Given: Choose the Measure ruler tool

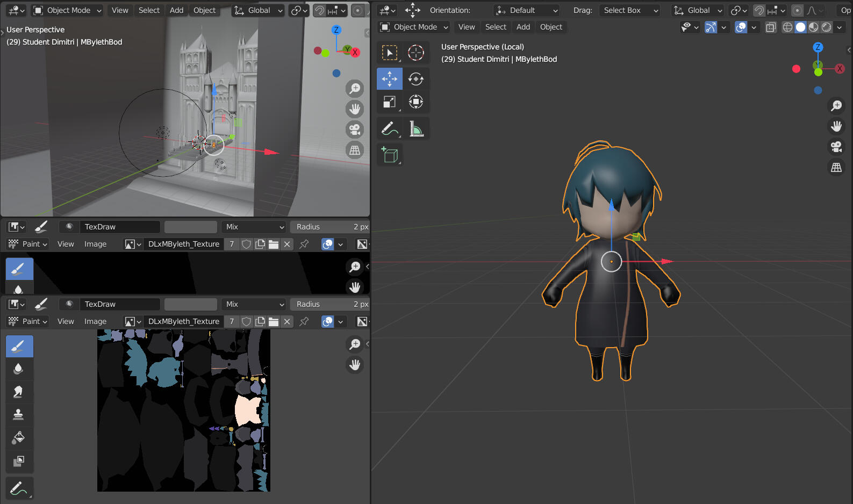Looking at the screenshot, I should pyautogui.click(x=416, y=128).
